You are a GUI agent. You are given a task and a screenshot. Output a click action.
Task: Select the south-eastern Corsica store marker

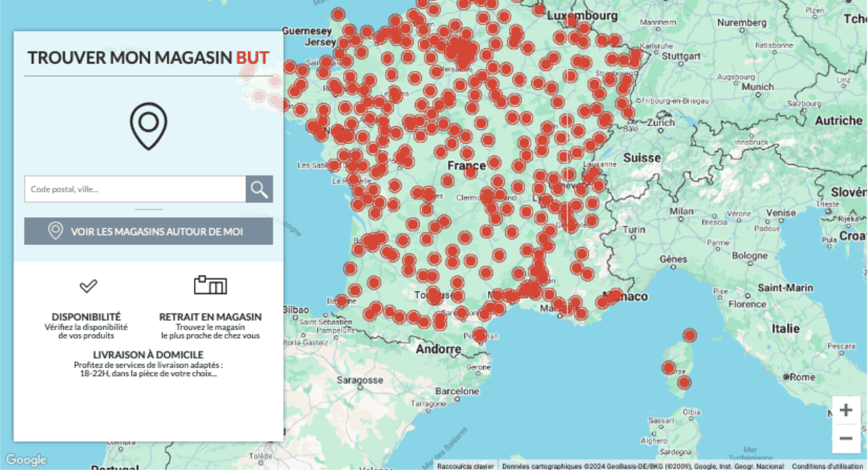pos(684,383)
